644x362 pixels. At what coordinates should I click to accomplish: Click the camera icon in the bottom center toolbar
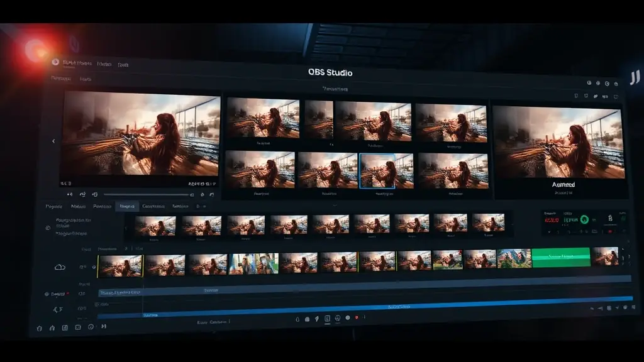(307, 319)
